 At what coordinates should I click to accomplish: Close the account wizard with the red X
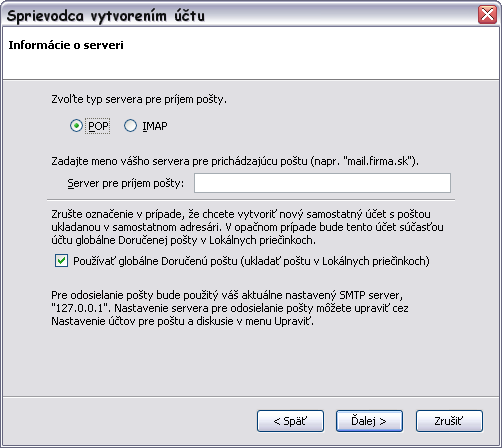(x=487, y=15)
